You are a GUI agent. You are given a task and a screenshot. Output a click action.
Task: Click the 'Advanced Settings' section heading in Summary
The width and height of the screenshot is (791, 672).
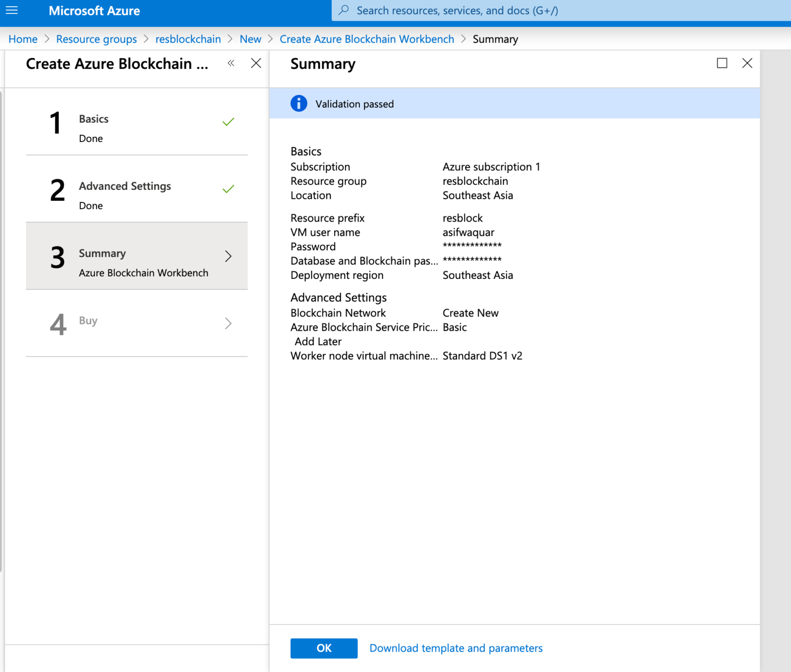(x=339, y=298)
